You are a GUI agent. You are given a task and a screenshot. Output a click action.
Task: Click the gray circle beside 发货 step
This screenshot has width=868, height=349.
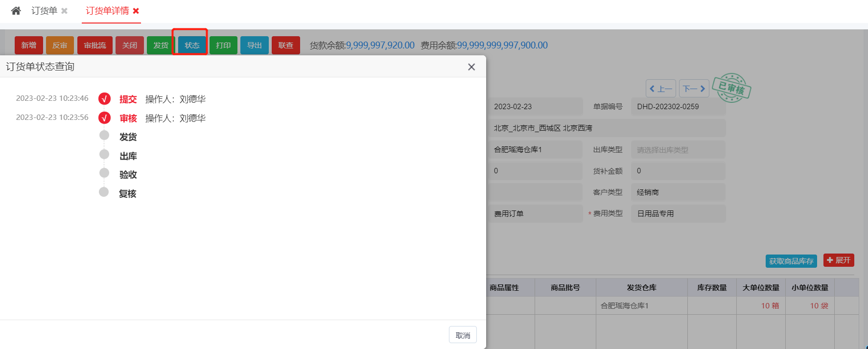click(104, 135)
